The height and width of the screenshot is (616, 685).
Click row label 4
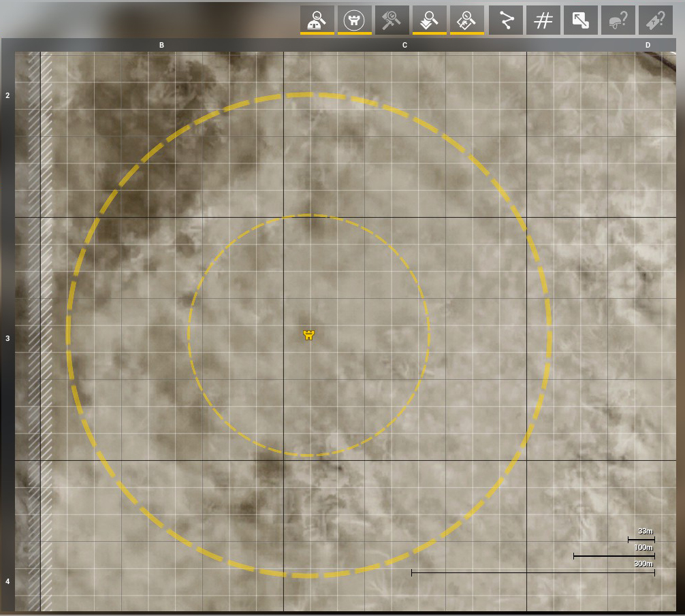7,581
